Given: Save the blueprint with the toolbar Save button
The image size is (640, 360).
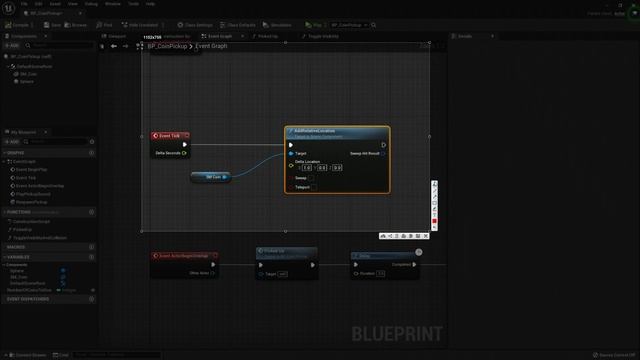Looking at the screenshot, I should (52, 25).
